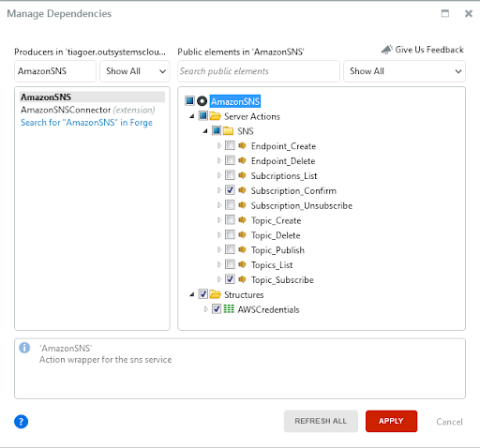Click the Search public elements field
480x448 pixels.
point(259,71)
